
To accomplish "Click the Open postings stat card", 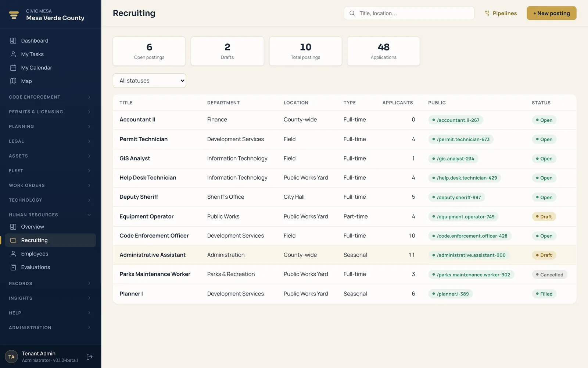I will point(149,51).
